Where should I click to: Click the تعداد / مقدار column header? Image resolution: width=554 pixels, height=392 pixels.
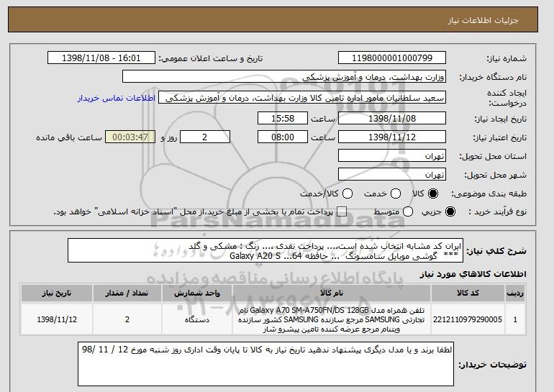[x=127, y=293]
